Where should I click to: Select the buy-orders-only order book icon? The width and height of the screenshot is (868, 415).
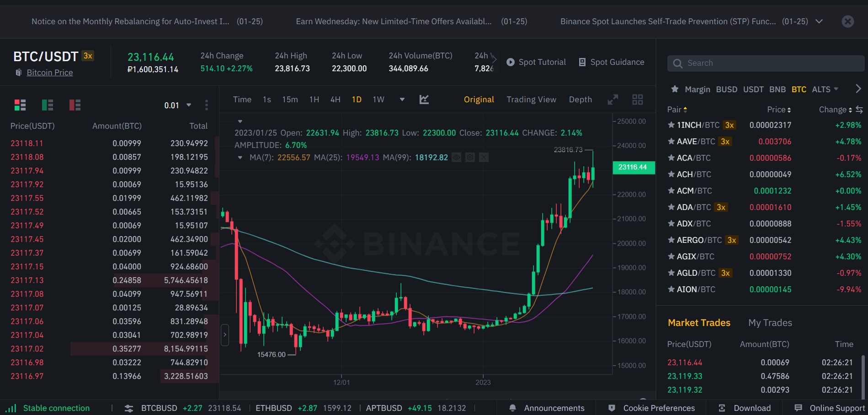(x=48, y=105)
